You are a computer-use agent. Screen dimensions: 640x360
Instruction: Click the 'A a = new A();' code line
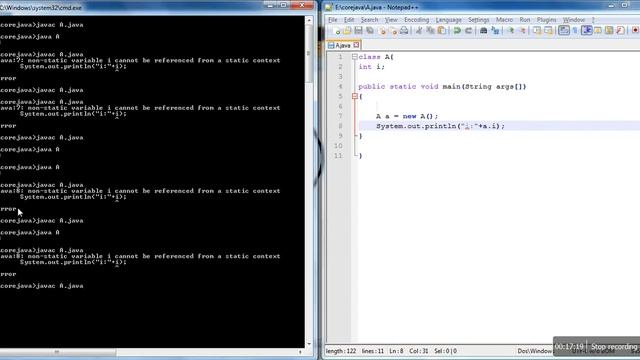407,116
